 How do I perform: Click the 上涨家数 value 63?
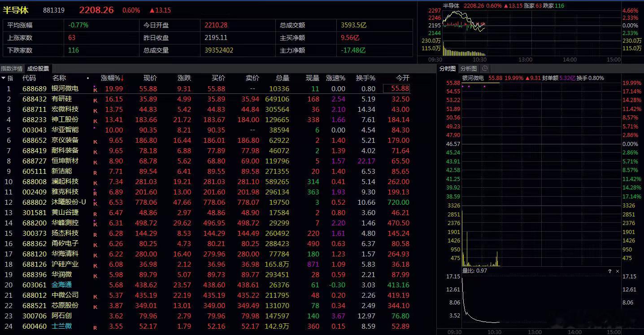click(x=72, y=38)
